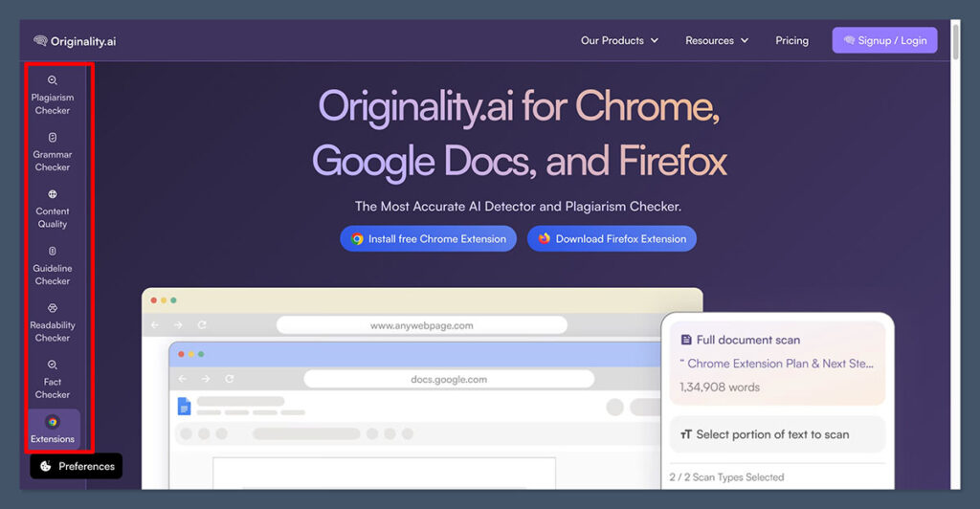Click the Signup / Login button
The height and width of the screenshot is (509, 980).
pyautogui.click(x=884, y=40)
